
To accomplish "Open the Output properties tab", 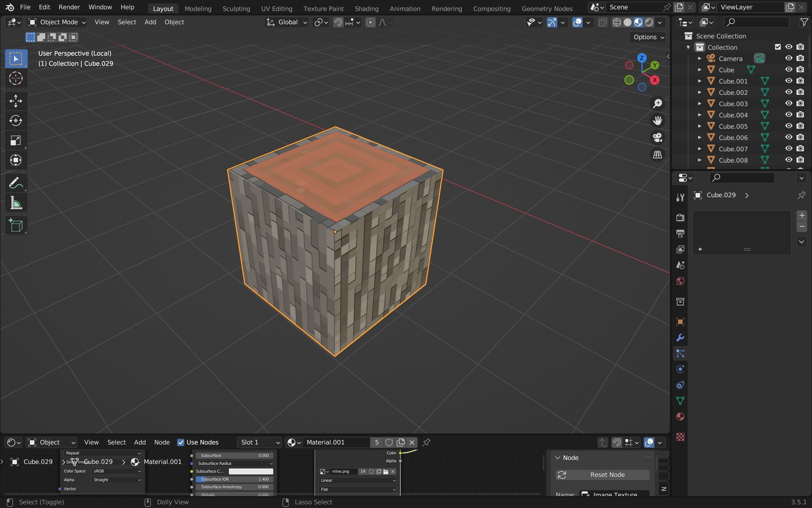I will pyautogui.click(x=680, y=233).
